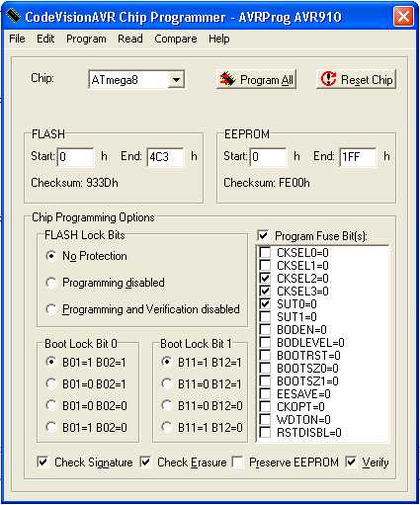Click the FLASH End address field
This screenshot has height=505, width=420.
(165, 157)
